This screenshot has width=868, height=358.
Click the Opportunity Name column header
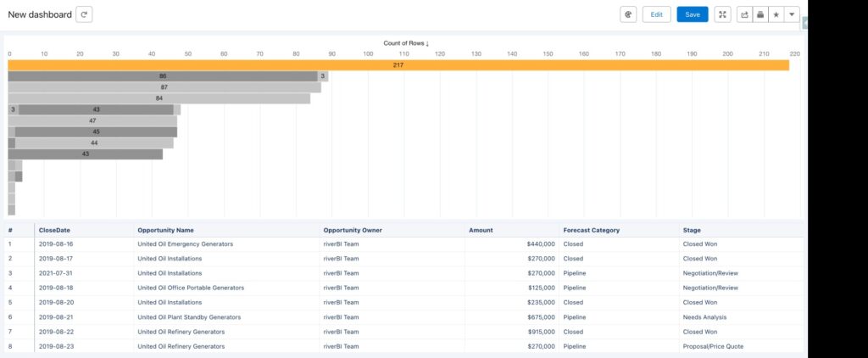click(165, 230)
